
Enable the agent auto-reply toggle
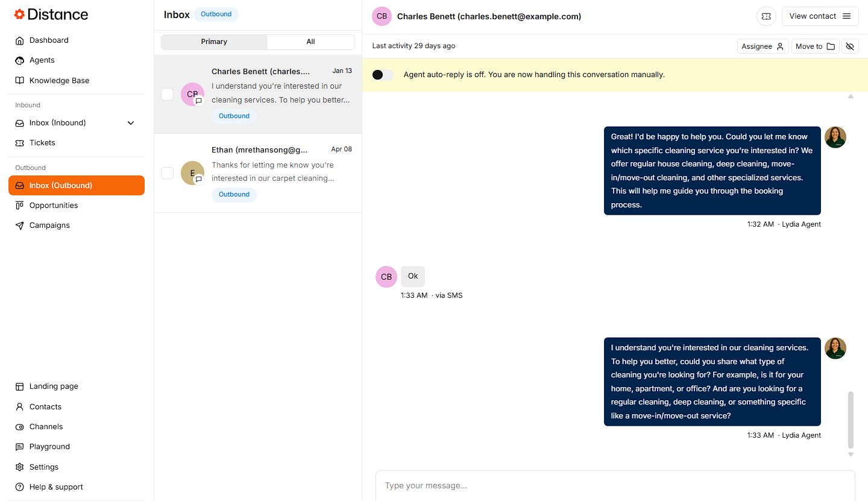pos(382,75)
